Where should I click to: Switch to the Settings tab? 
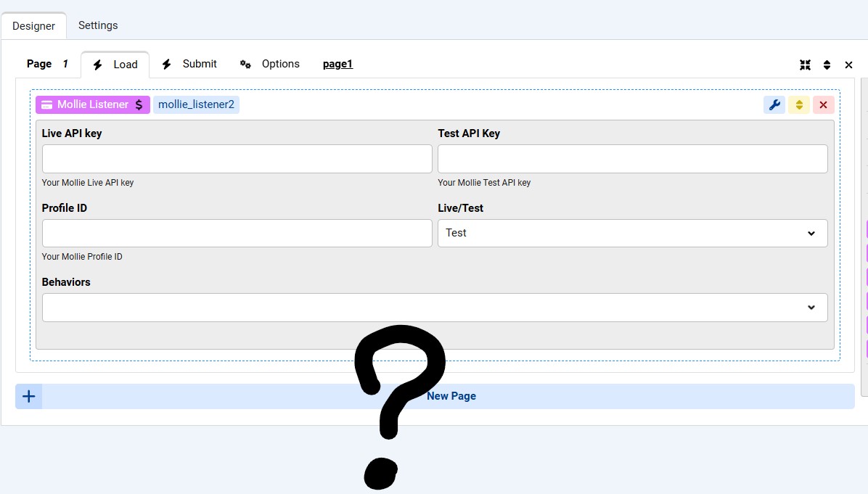coord(98,25)
